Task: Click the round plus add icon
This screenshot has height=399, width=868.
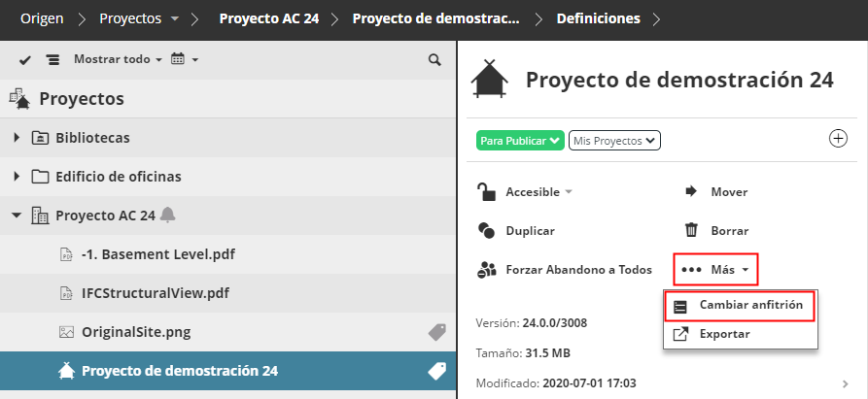Action: pyautogui.click(x=838, y=138)
